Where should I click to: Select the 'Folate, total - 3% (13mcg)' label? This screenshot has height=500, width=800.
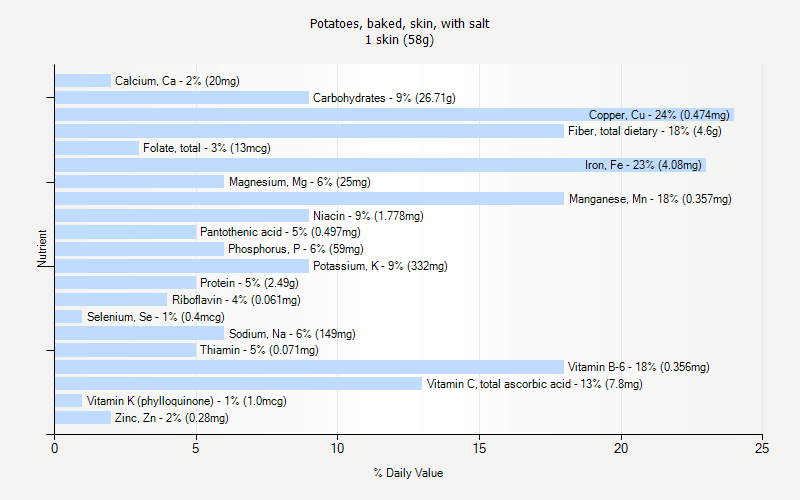207,148
